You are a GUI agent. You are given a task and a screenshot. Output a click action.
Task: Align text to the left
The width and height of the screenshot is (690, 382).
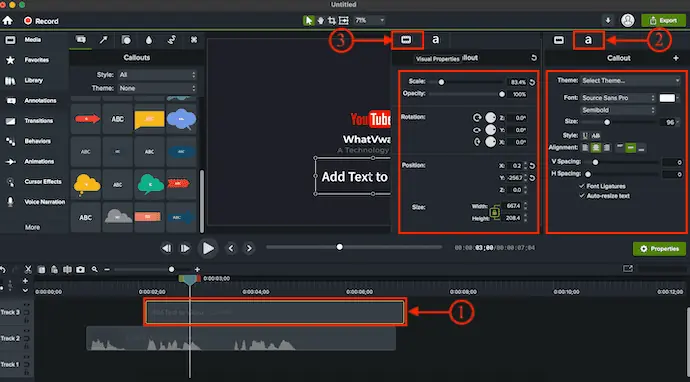pos(585,148)
